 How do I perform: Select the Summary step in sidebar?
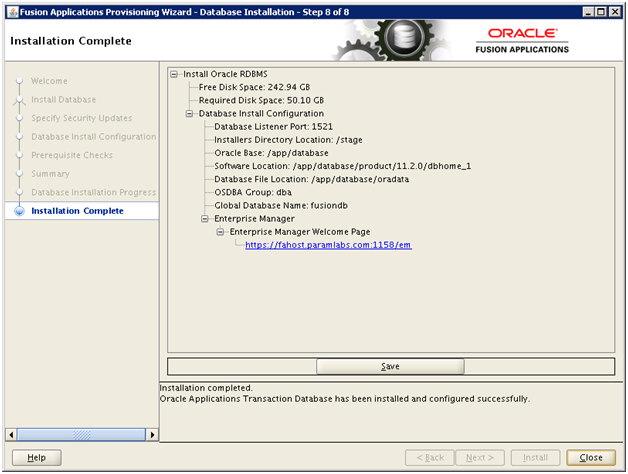tap(50, 174)
